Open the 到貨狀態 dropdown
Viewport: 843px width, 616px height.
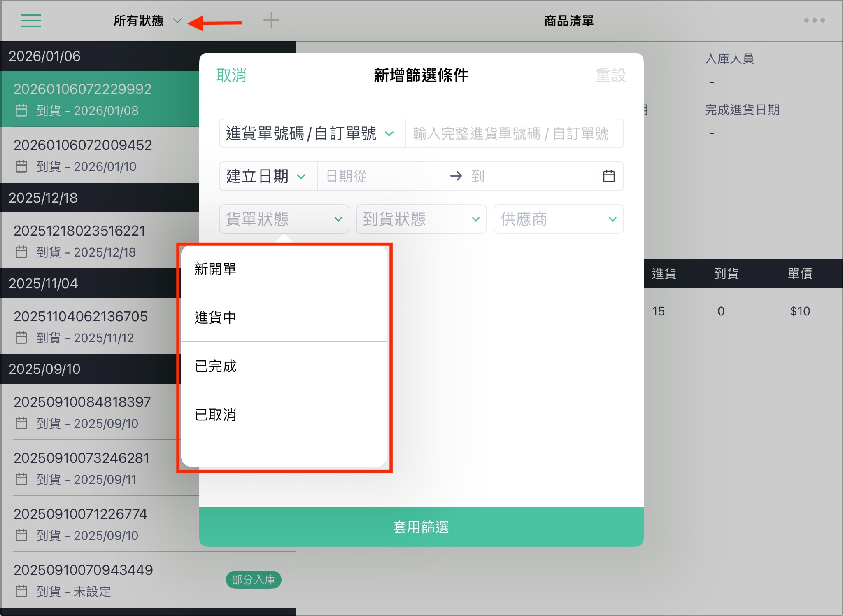click(x=421, y=219)
